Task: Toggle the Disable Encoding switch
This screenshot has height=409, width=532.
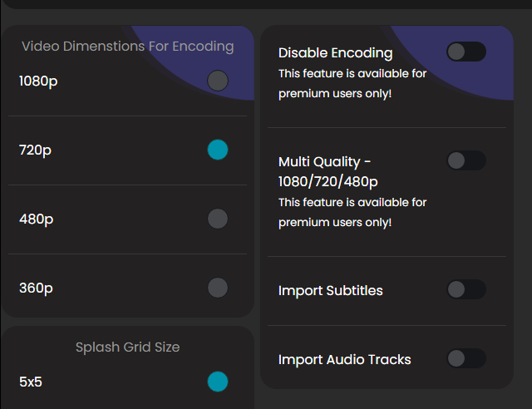Action: 465,52
